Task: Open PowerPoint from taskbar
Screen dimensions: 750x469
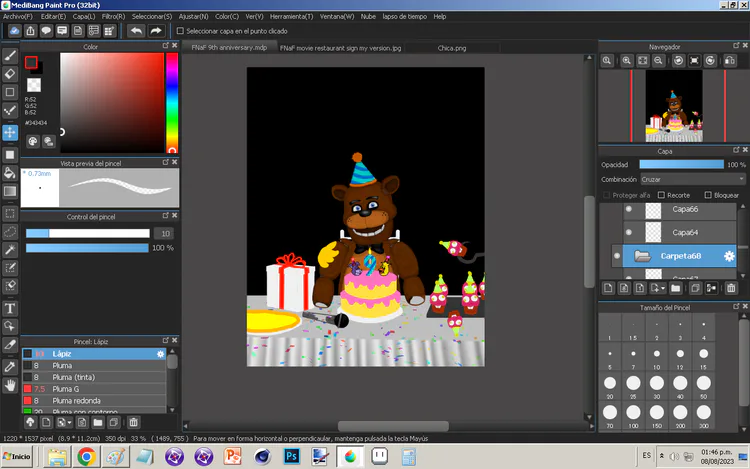Action: click(232, 457)
